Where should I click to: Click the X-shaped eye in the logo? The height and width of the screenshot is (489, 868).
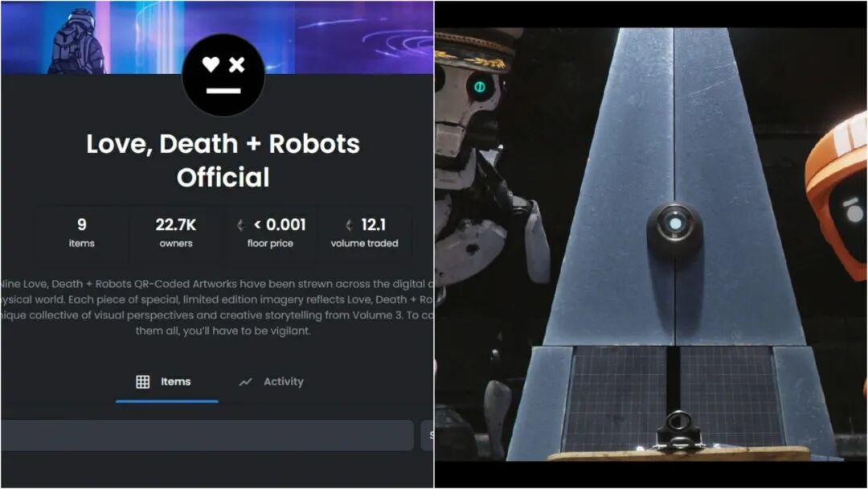(x=237, y=65)
